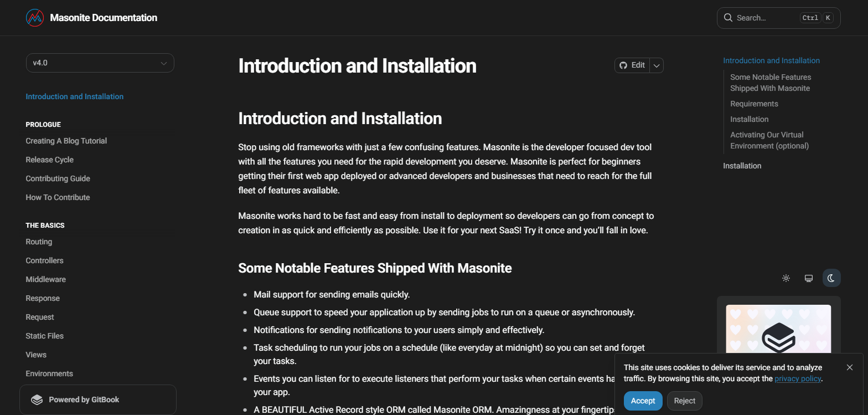Open the Routing page under The Basics
The width and height of the screenshot is (868, 415).
(39, 242)
